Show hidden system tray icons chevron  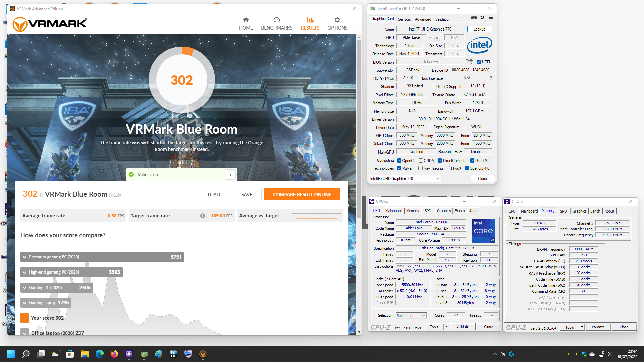tap(495, 354)
